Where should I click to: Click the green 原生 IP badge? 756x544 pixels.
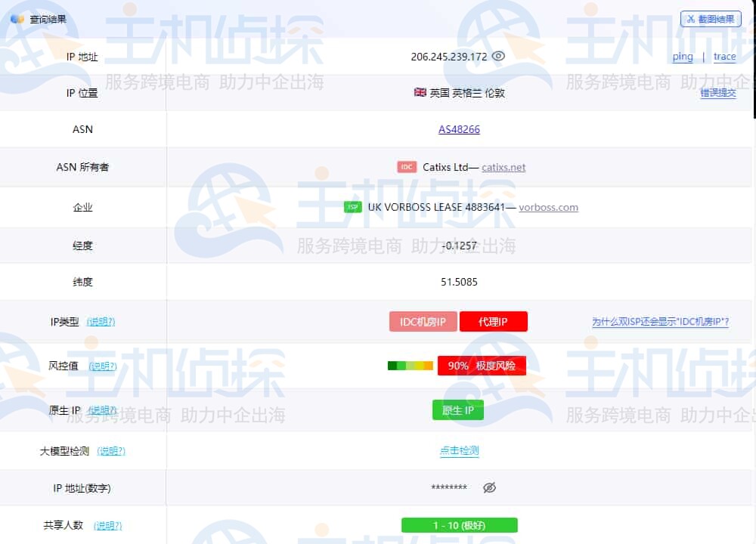point(458,410)
